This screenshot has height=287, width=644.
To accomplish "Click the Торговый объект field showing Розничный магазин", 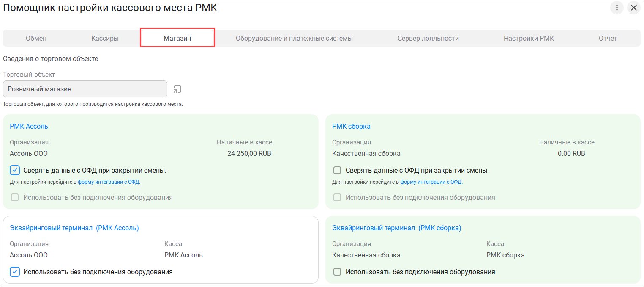I will point(85,89).
